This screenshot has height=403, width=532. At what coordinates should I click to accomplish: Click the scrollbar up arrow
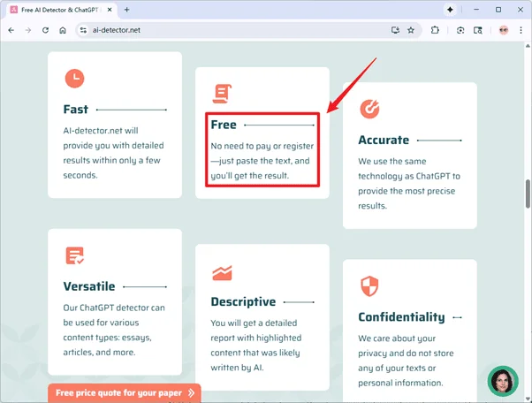pos(528,46)
